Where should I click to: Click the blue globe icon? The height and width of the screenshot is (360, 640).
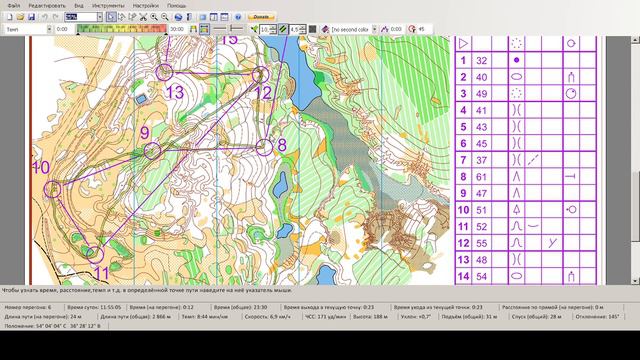click(178, 17)
